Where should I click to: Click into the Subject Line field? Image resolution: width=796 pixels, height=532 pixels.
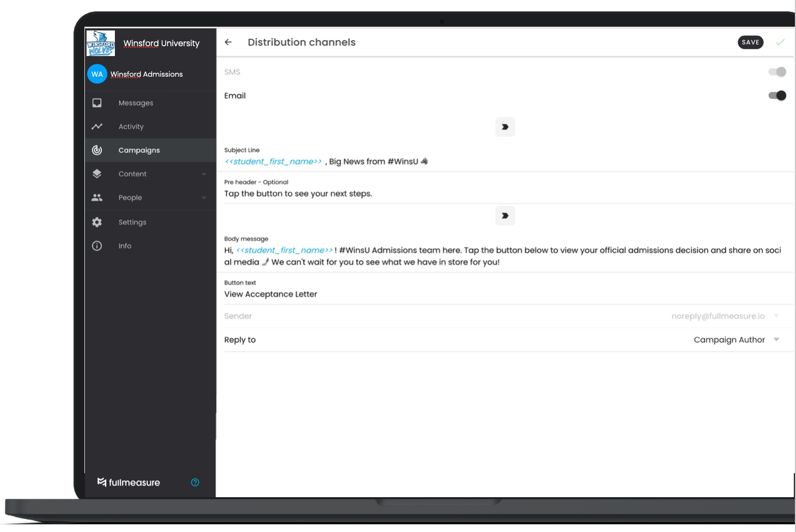509,158
